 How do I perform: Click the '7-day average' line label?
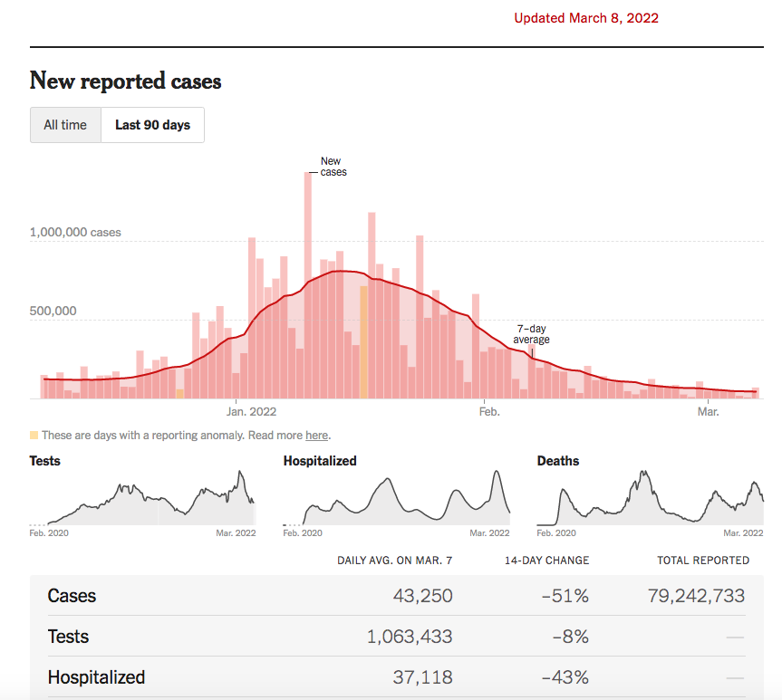pos(532,334)
